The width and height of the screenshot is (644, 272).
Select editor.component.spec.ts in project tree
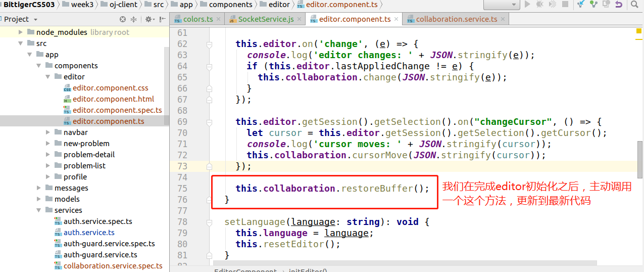(117, 110)
